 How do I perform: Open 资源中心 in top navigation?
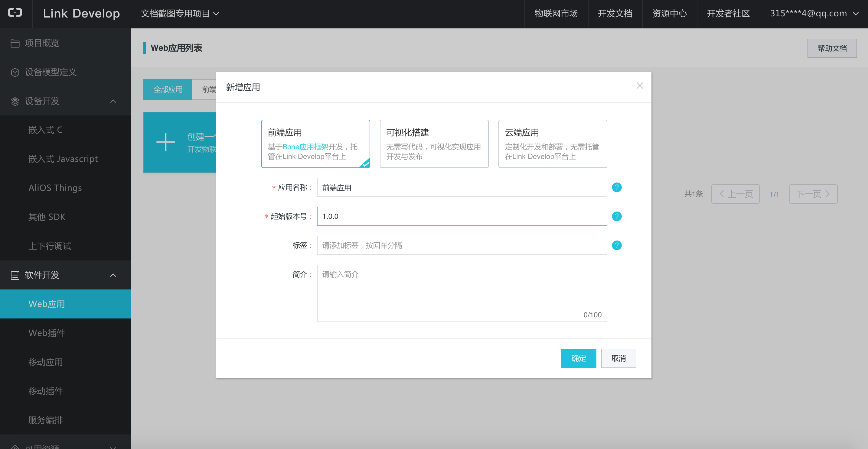(669, 14)
